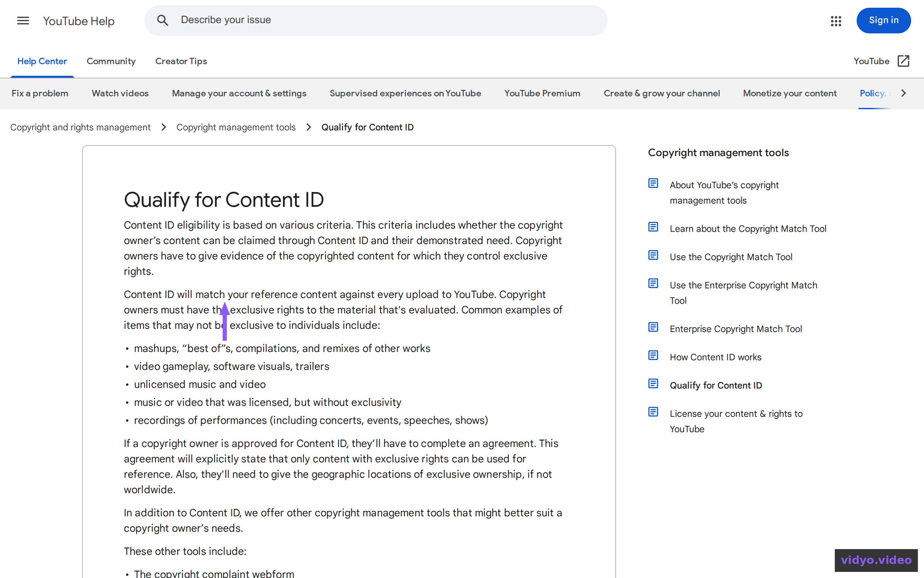Click the icon beside Use the Enterprise Copyright Match Tool
924x578 pixels.
[x=653, y=284]
